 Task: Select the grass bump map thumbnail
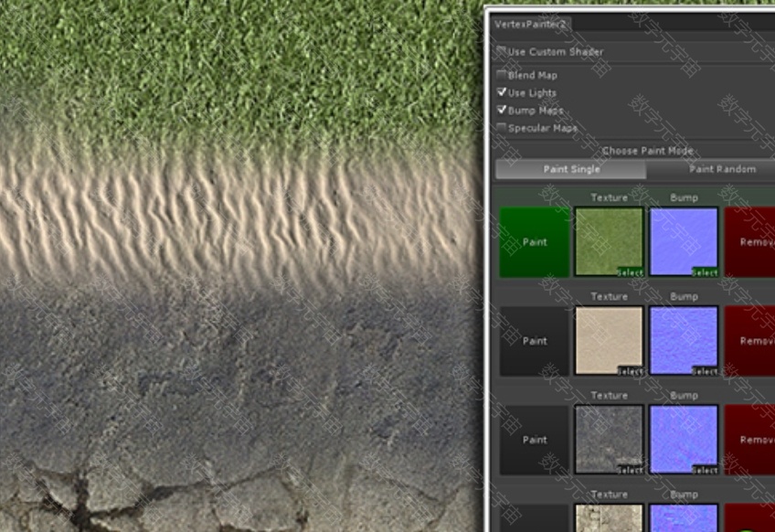click(x=684, y=241)
